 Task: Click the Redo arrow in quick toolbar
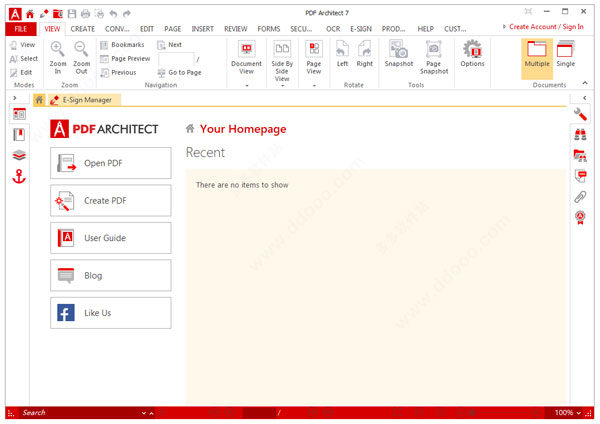(127, 14)
